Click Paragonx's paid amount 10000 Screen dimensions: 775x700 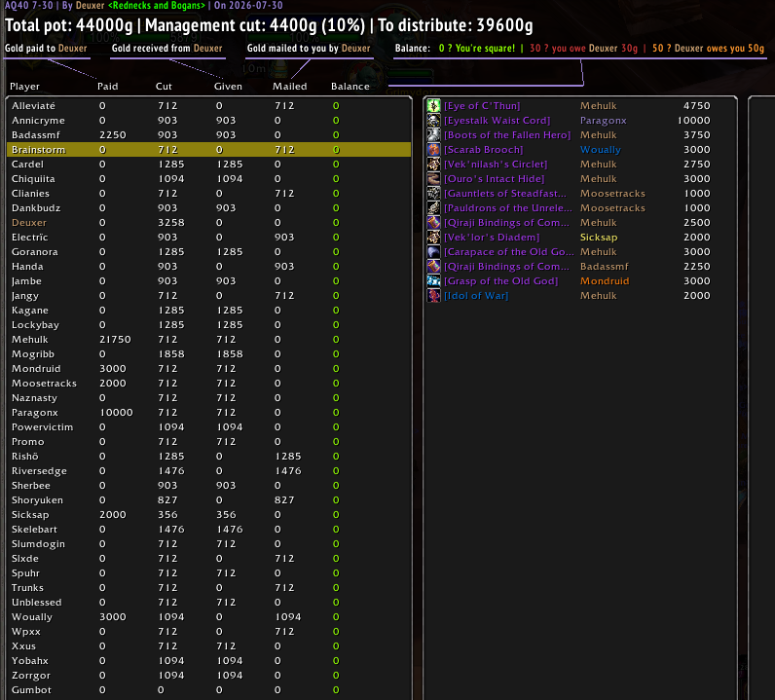[116, 412]
